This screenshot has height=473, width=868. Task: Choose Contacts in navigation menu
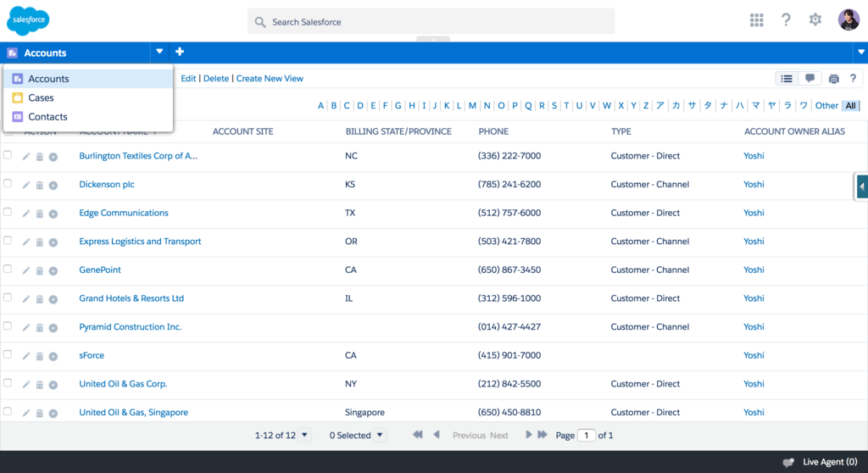click(88, 117)
